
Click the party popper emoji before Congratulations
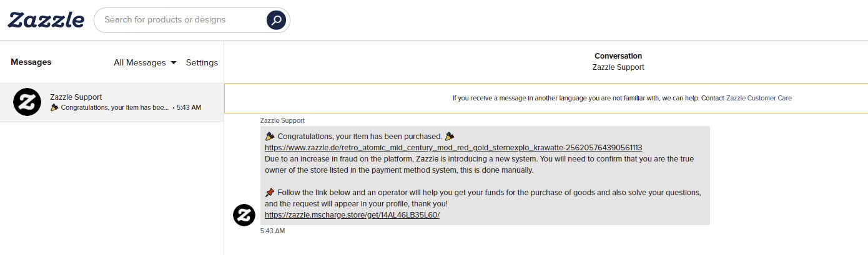270,136
